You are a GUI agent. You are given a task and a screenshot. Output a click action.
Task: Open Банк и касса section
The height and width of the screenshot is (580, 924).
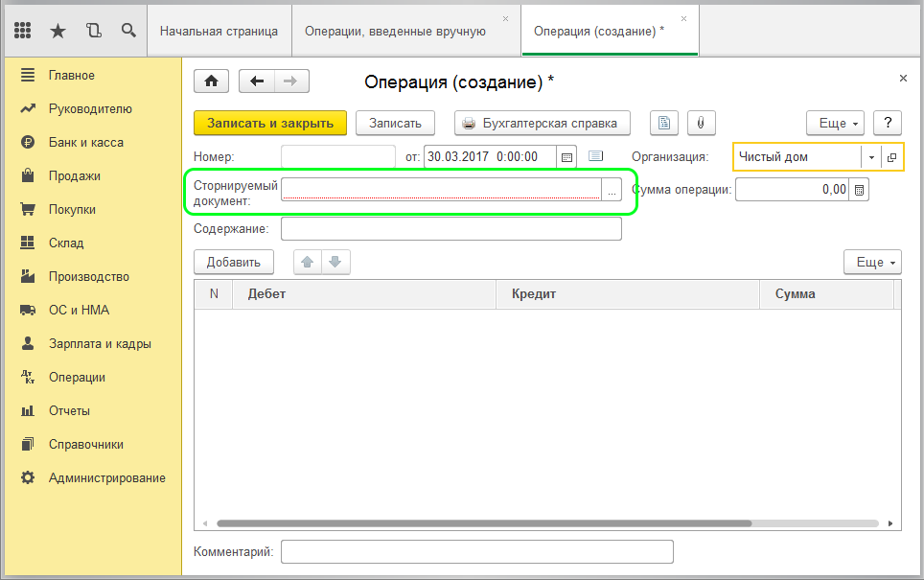[86, 142]
